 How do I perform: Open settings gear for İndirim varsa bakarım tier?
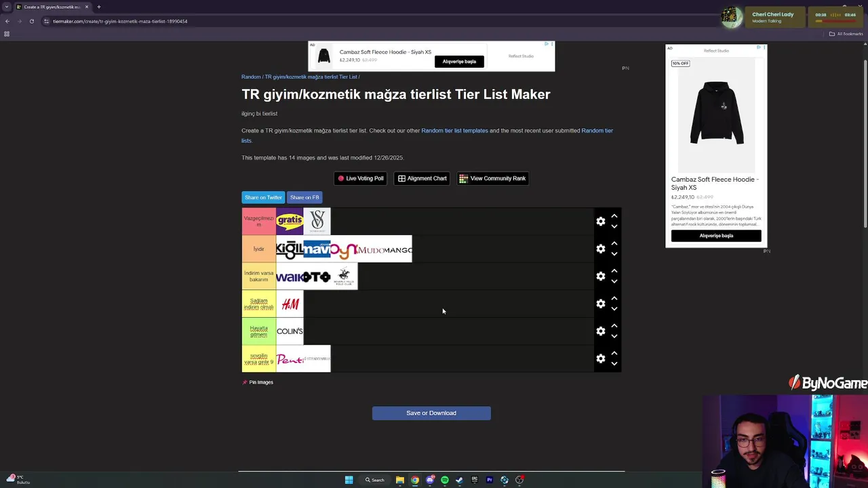(600, 276)
